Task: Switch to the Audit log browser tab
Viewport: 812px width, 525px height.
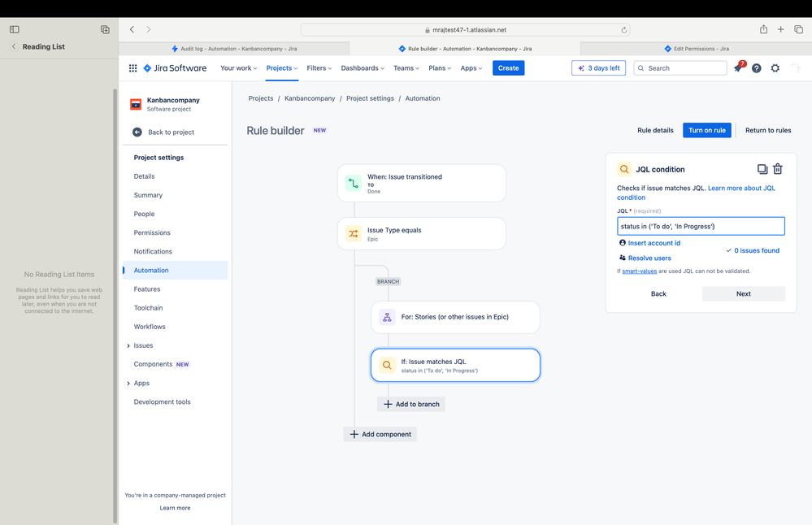Action: pyautogui.click(x=234, y=49)
